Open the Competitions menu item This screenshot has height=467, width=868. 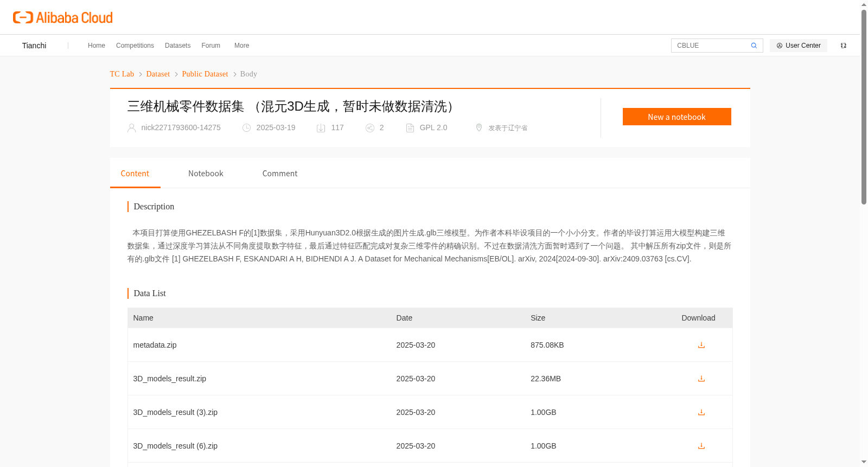tap(135, 46)
